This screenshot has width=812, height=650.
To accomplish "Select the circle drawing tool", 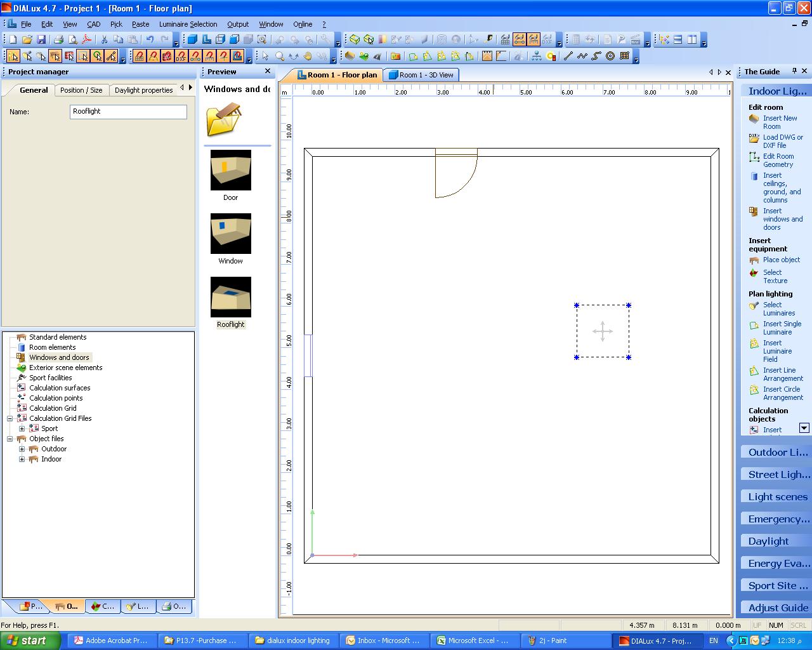I will [x=610, y=56].
